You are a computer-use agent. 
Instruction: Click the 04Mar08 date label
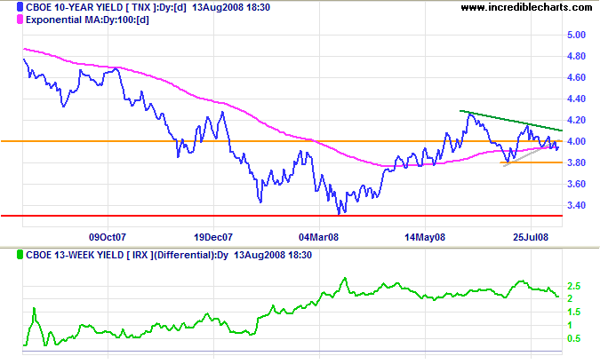[319, 237]
